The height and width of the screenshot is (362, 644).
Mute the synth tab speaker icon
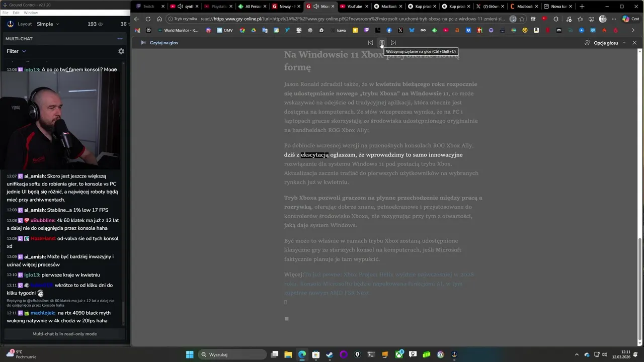180,7
